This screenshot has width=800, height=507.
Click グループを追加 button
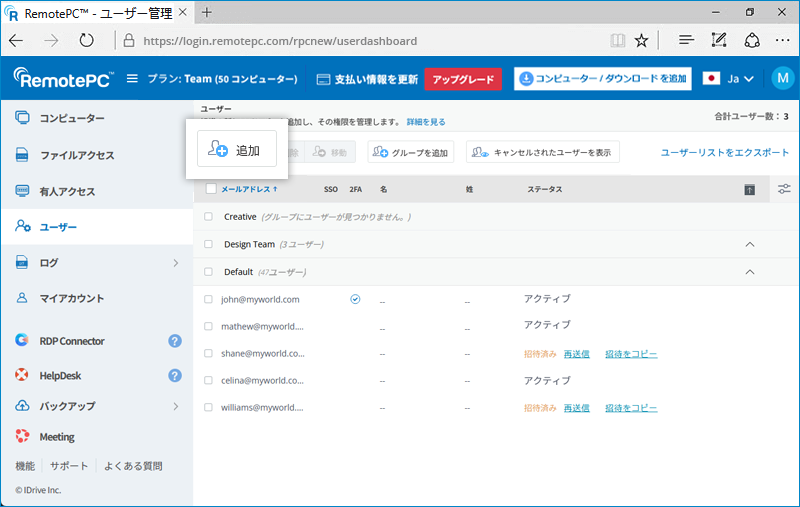click(410, 152)
